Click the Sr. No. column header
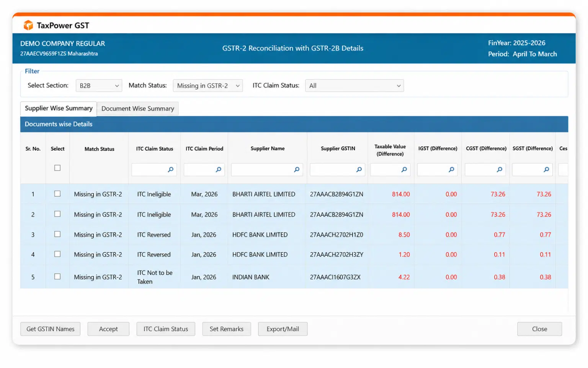 33,149
